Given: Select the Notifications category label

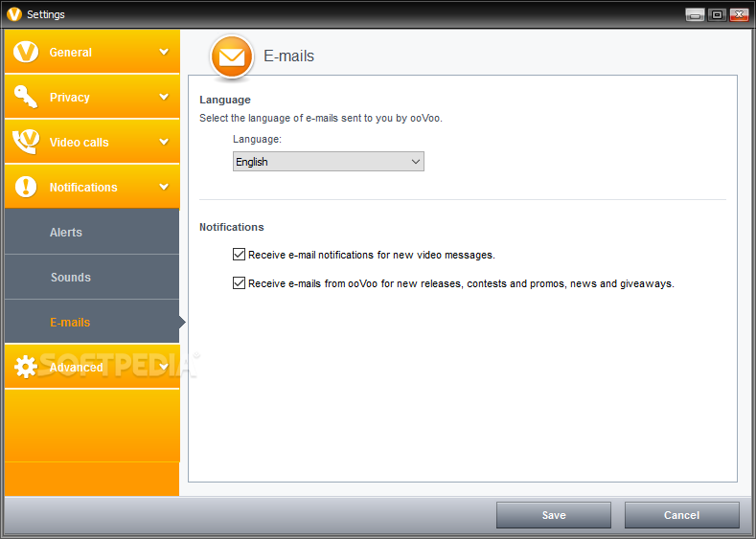Looking at the screenshot, I should 83,188.
